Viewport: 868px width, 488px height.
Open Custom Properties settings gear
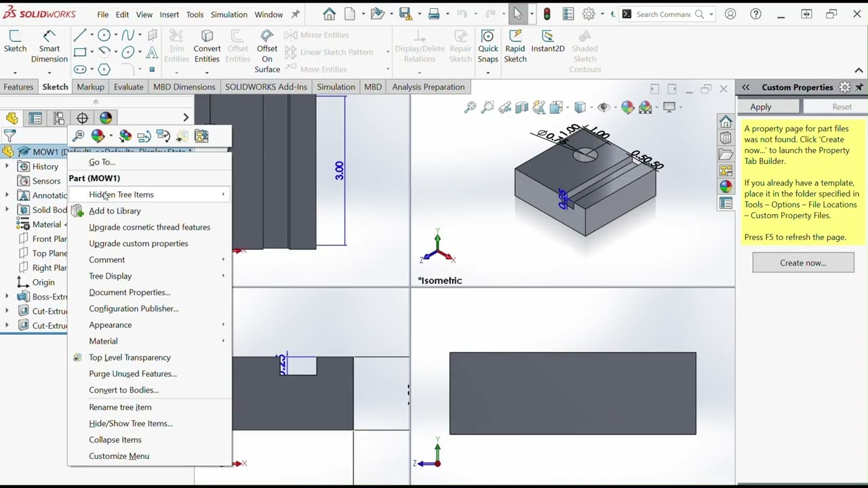(x=845, y=87)
